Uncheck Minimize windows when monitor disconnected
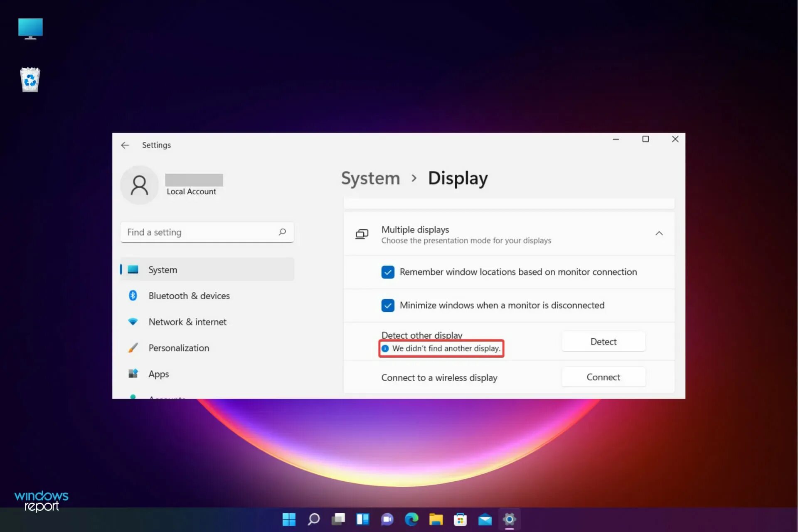 (x=387, y=305)
